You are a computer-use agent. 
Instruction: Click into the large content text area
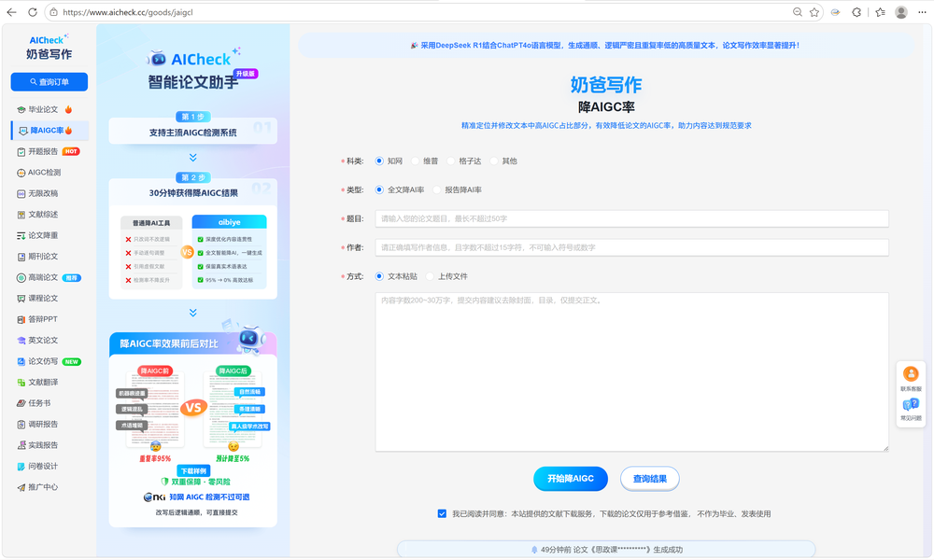click(x=632, y=372)
